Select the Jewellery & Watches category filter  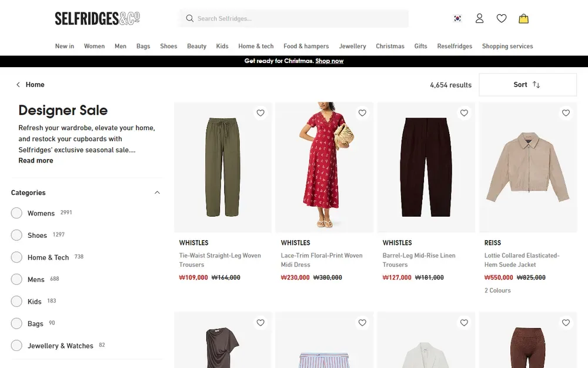(x=16, y=346)
